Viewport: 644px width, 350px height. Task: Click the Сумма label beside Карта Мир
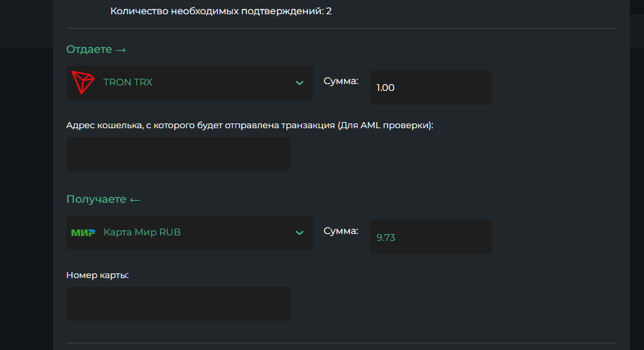(341, 231)
